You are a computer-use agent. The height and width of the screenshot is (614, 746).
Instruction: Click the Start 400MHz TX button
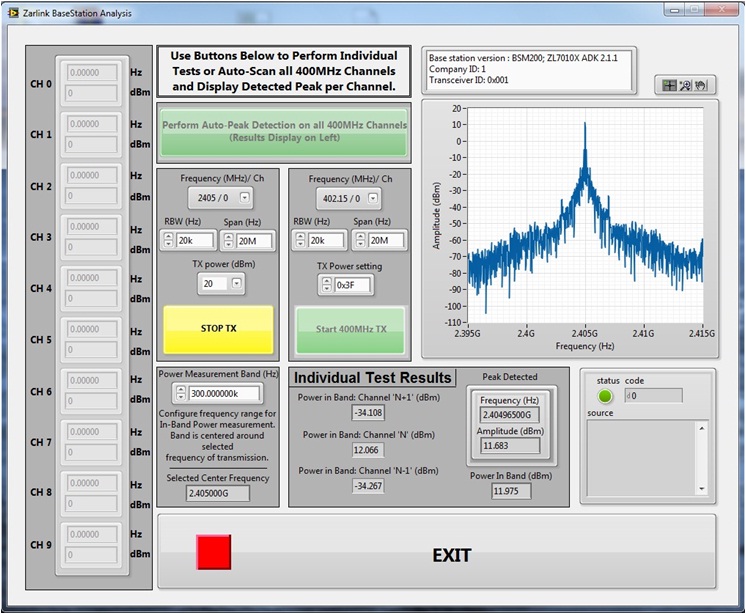(x=350, y=330)
